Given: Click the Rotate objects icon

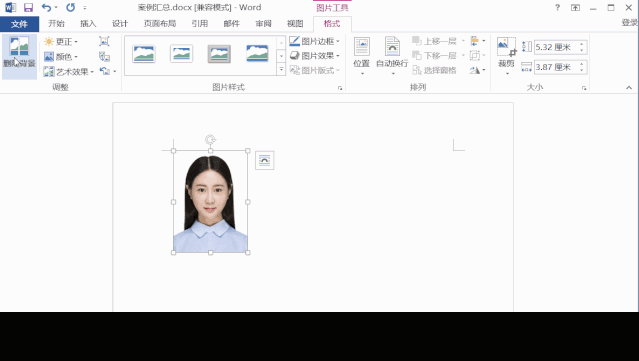Looking at the screenshot, I should point(477,70).
